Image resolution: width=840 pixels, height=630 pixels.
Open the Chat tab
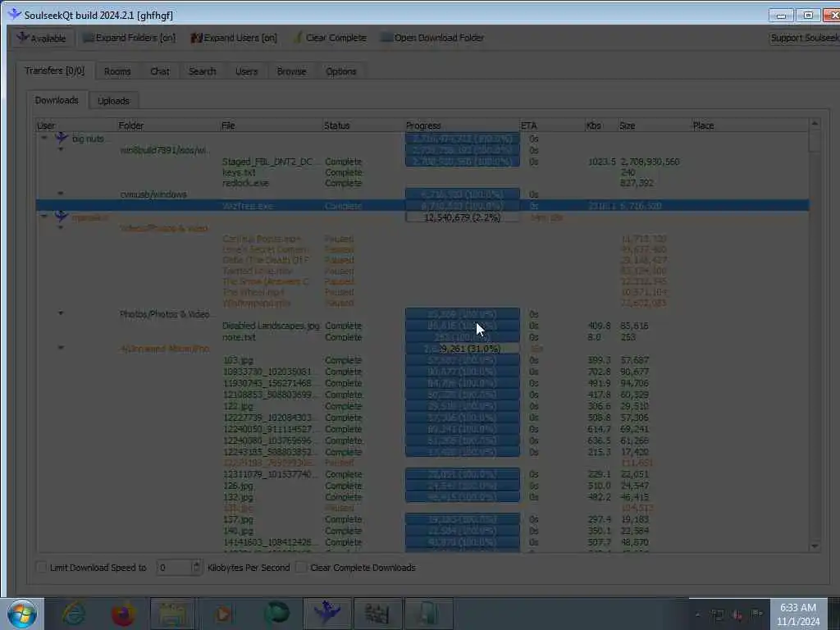coord(160,71)
